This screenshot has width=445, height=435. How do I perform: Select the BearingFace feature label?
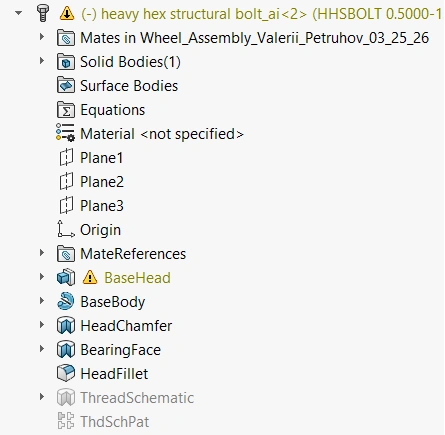pyautogui.click(x=120, y=350)
